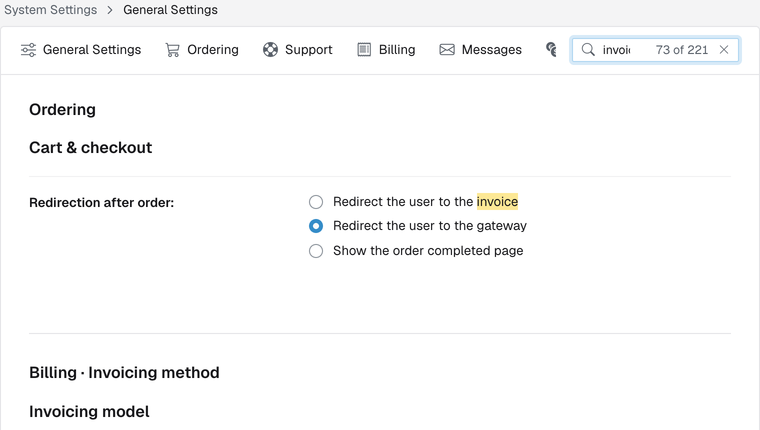Click the Ordering section heading
This screenshot has width=760, height=430.
point(63,110)
